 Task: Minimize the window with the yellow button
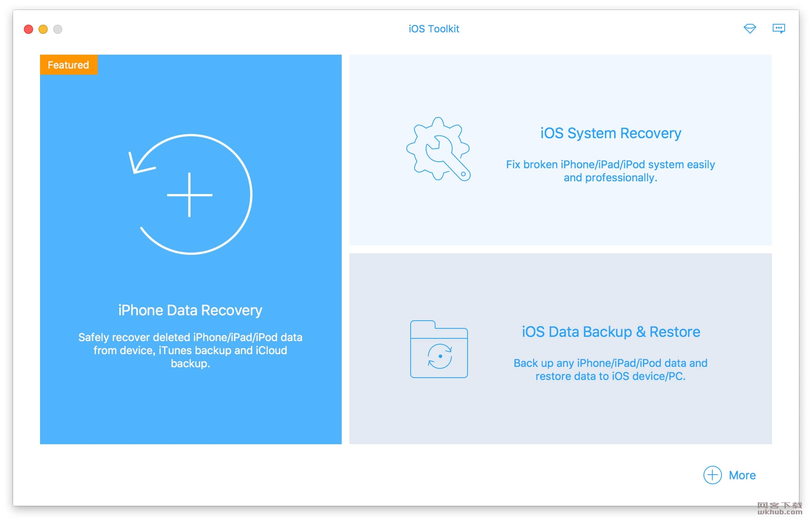43,29
